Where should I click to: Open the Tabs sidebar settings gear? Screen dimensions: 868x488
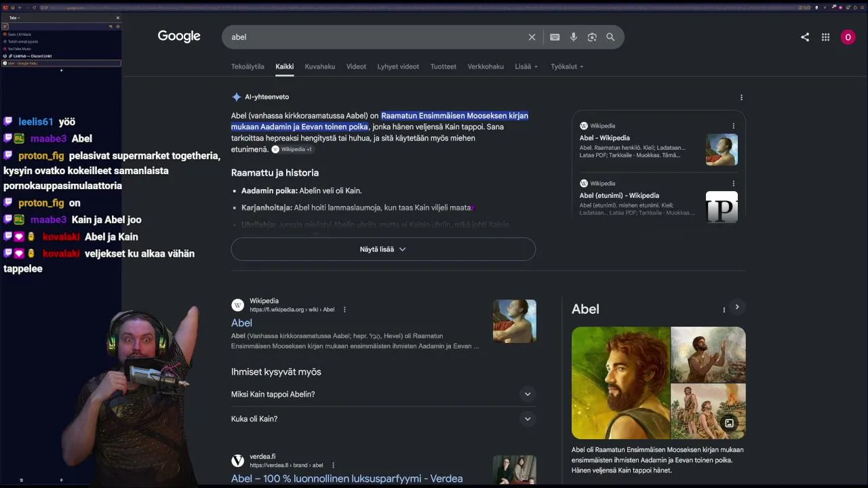click(x=117, y=26)
